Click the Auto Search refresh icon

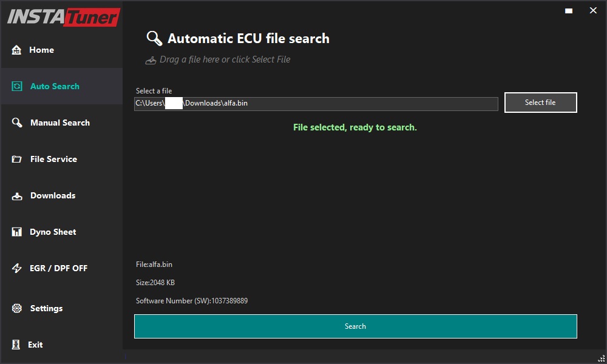pos(17,86)
